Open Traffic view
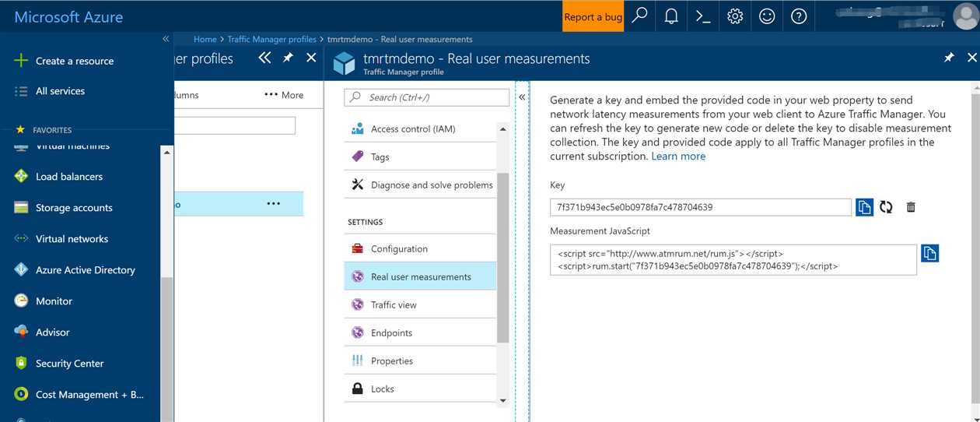This screenshot has width=980, height=422. pyautogui.click(x=420, y=305)
